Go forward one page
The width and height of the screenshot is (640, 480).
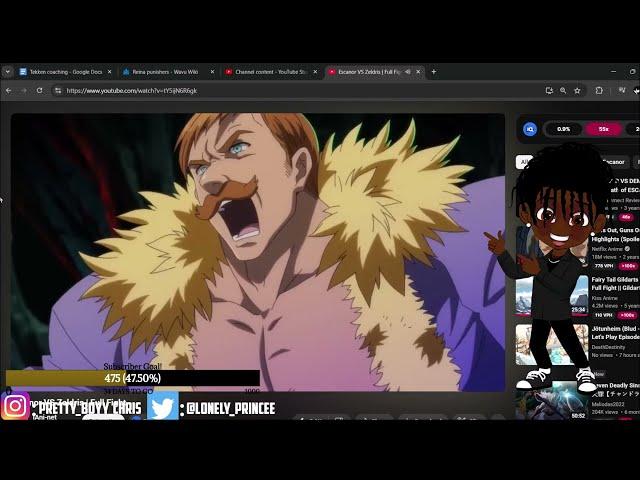(24, 91)
